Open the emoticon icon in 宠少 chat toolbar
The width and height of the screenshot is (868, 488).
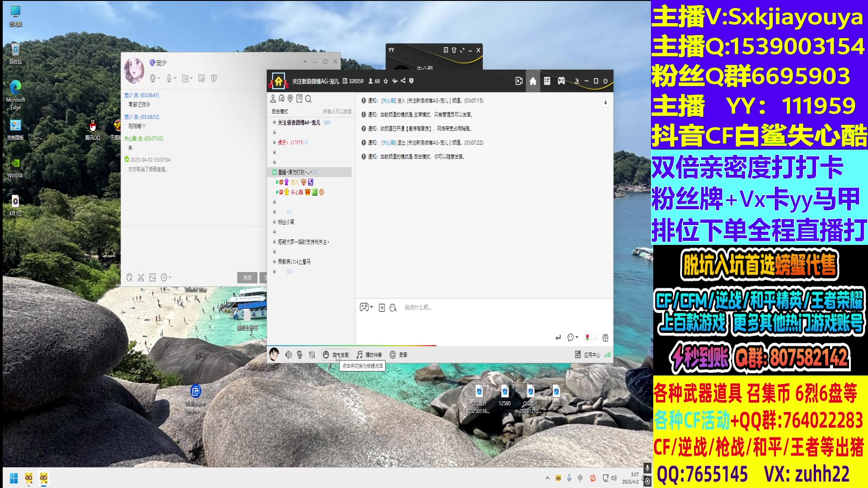pyautogui.click(x=129, y=277)
